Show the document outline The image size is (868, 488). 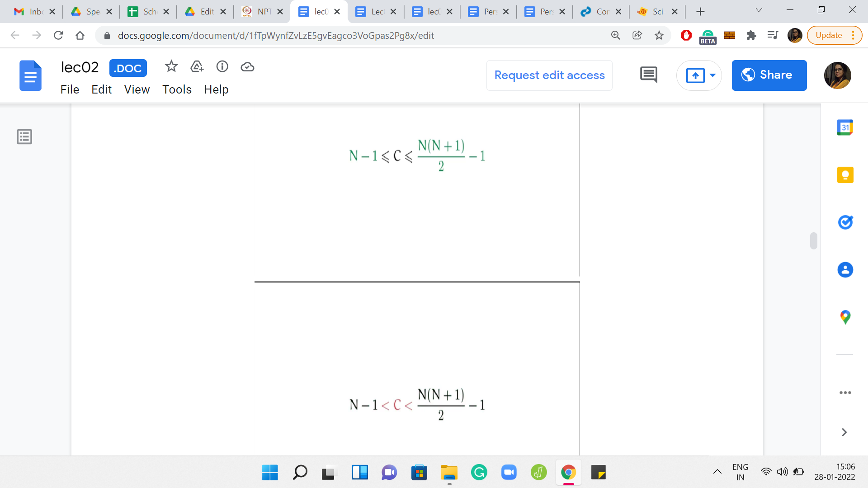(24, 136)
